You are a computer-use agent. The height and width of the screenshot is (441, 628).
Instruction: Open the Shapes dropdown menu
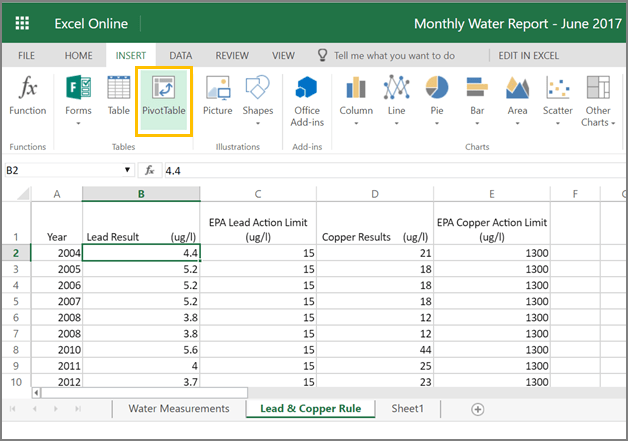coord(257,123)
